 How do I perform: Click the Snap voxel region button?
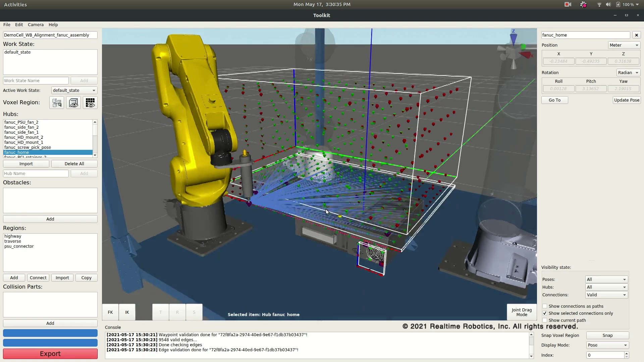607,336
